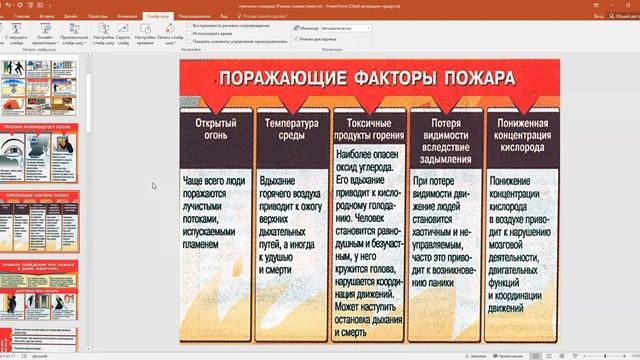Start Slide Show from status bar icon
The height and width of the screenshot is (360, 640).
(x=575, y=356)
